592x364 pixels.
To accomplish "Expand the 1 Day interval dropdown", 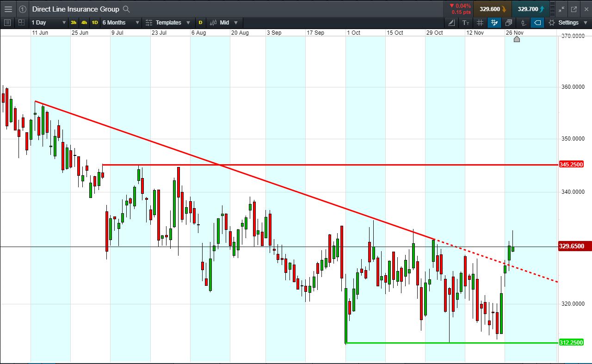I will click(49, 23).
